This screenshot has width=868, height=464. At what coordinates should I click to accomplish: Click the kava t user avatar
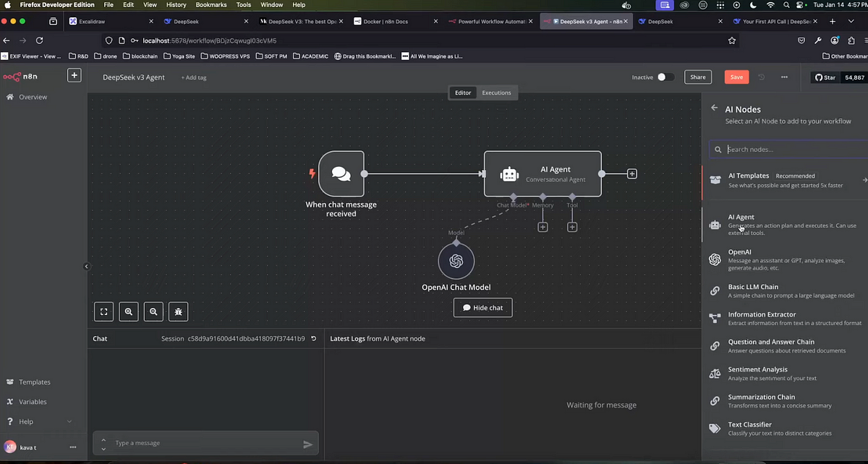click(9, 447)
